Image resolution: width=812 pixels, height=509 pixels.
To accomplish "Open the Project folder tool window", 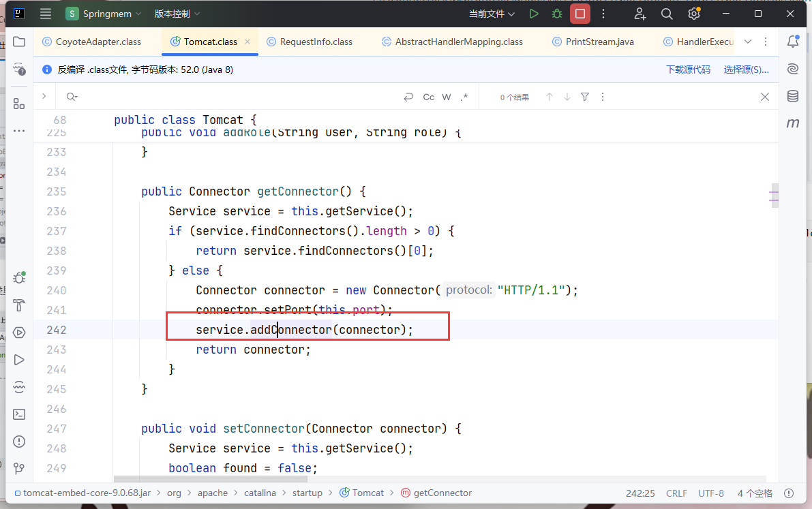I will click(19, 42).
